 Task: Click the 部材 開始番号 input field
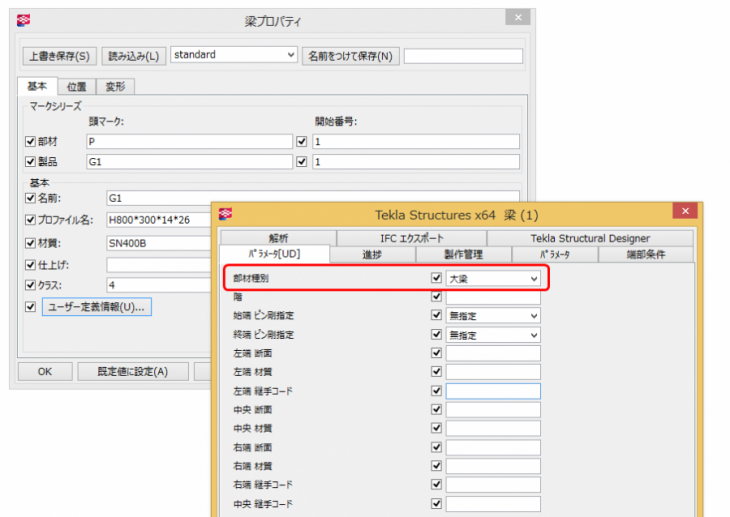click(x=416, y=142)
